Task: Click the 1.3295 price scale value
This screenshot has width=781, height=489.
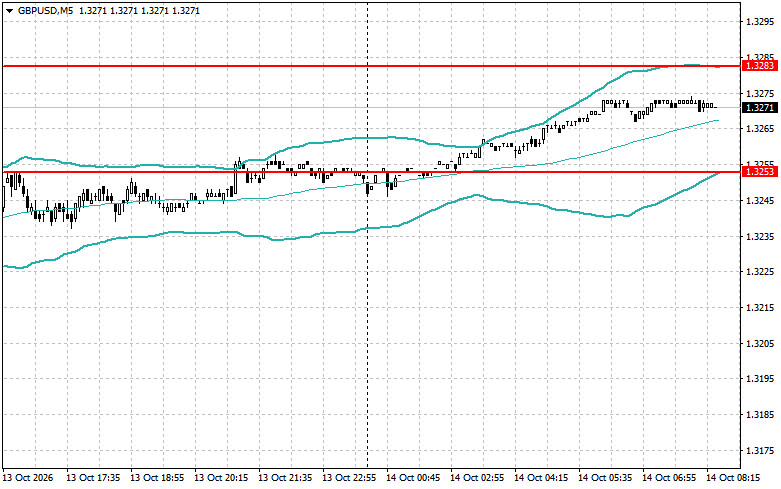Action: (x=760, y=22)
